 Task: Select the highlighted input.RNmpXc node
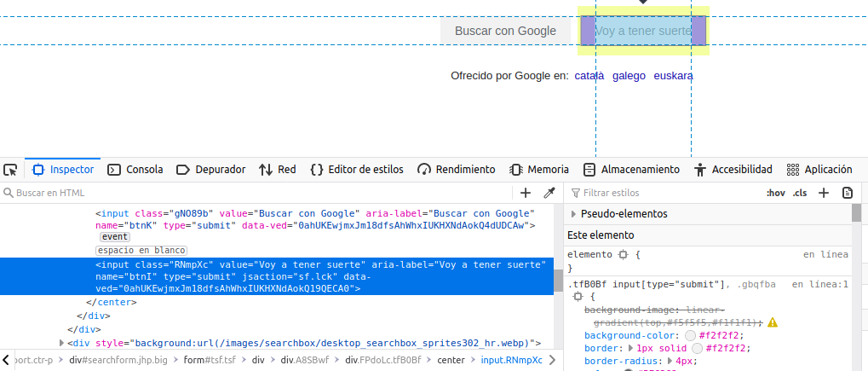point(277,276)
